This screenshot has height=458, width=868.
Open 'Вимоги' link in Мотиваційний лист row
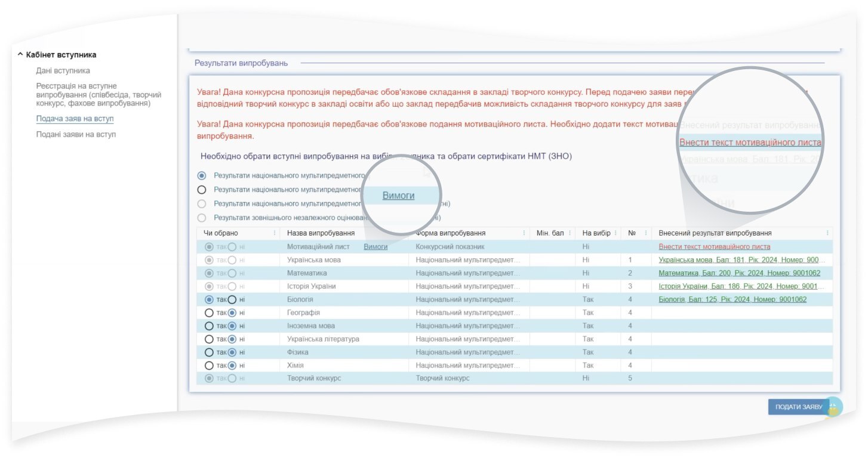375,247
